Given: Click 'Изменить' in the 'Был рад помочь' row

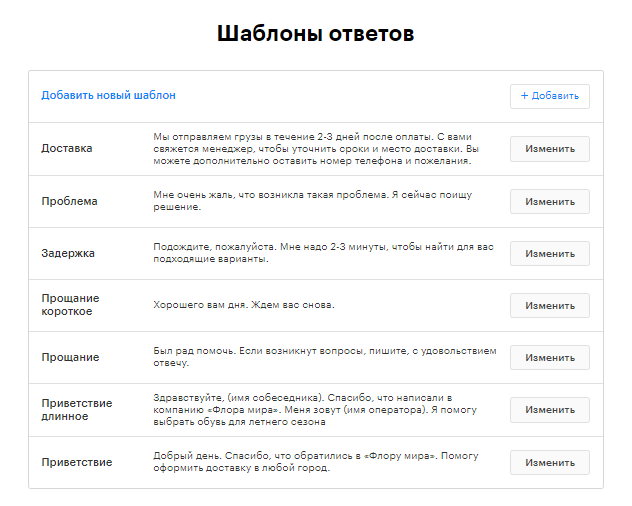Looking at the screenshot, I should pos(549,358).
